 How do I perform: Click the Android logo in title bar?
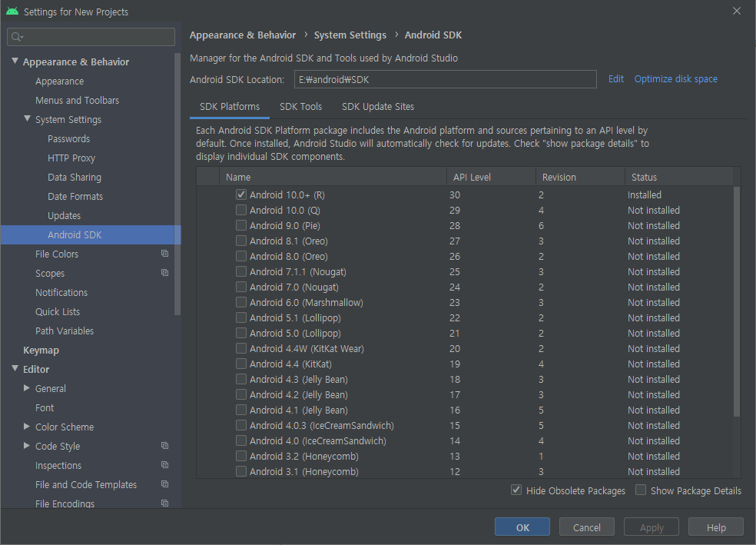point(12,11)
